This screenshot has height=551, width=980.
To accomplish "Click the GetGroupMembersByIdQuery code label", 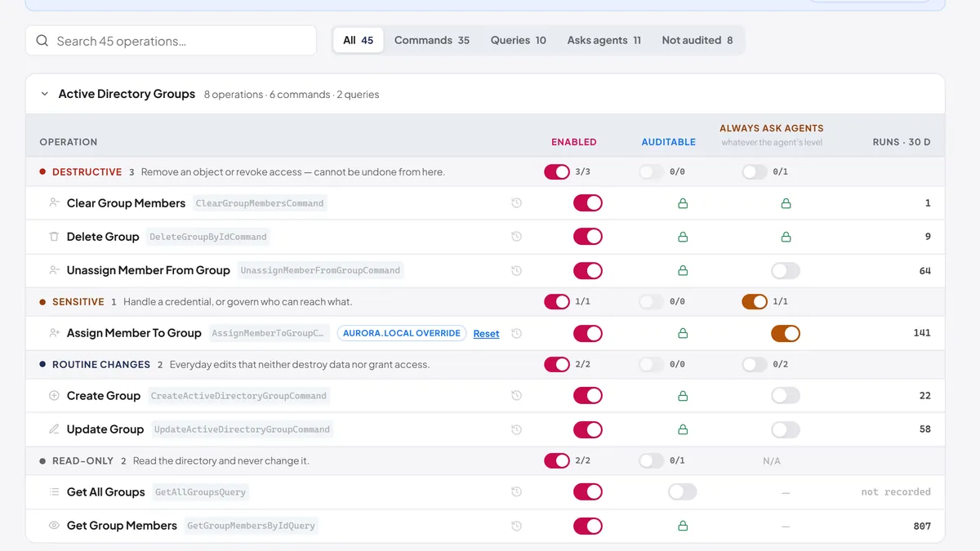I will [251, 526].
